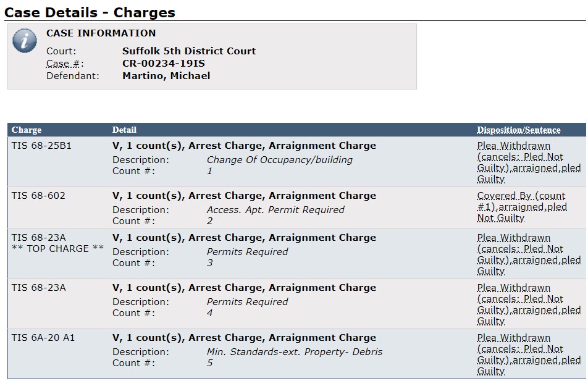Click the blue information icon

tap(24, 41)
